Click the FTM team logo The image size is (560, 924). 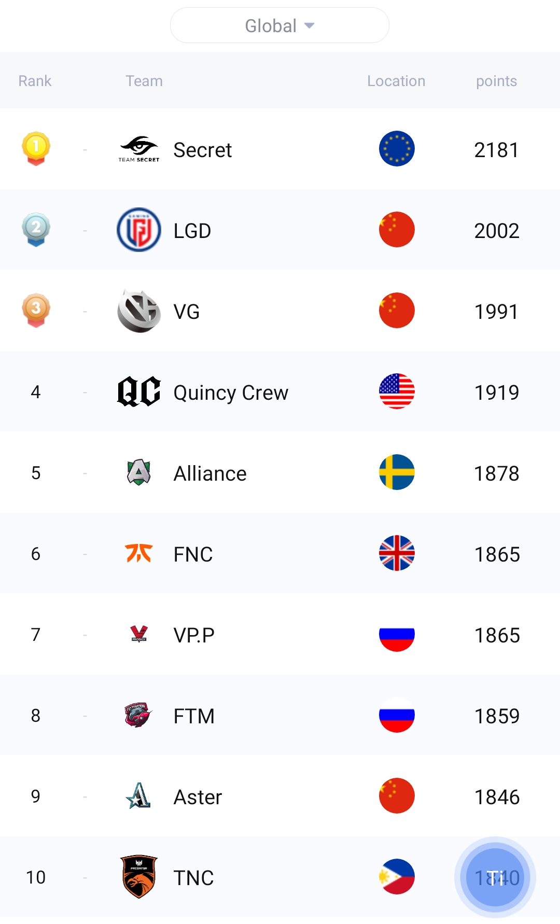[138, 715]
